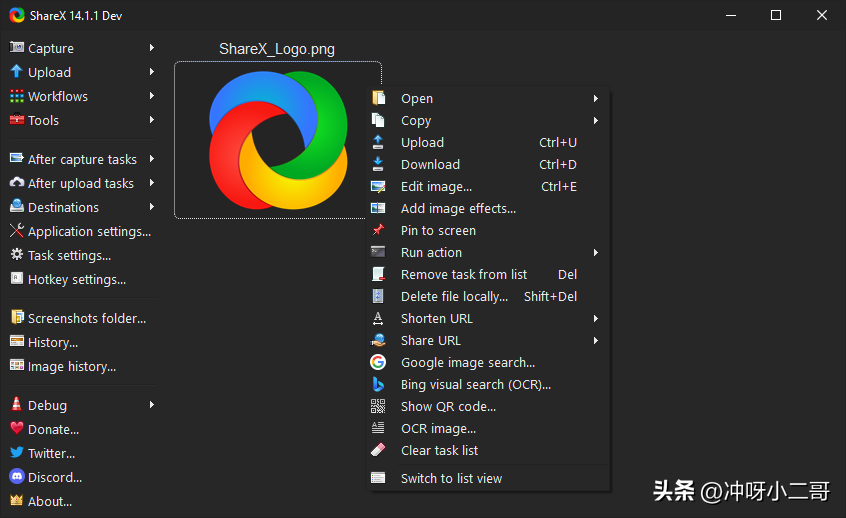The image size is (846, 518).
Task: Click the Screenshots folder icon
Action: click(16, 318)
